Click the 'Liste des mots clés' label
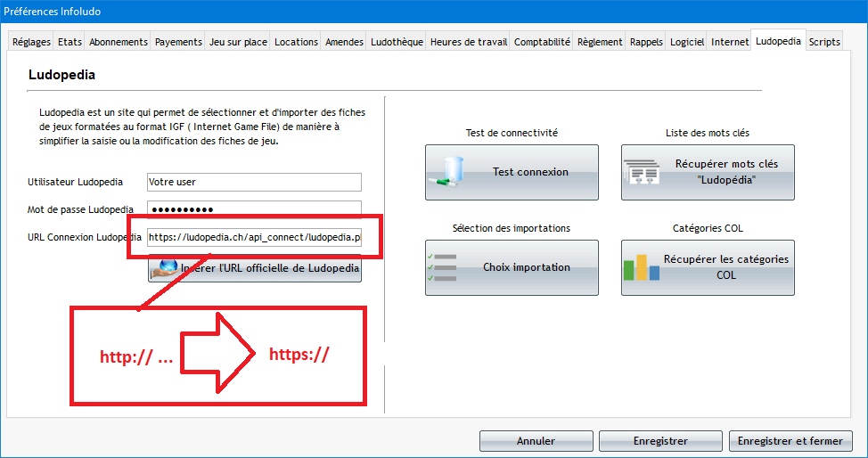Image resolution: width=868 pixels, height=458 pixels. point(708,133)
